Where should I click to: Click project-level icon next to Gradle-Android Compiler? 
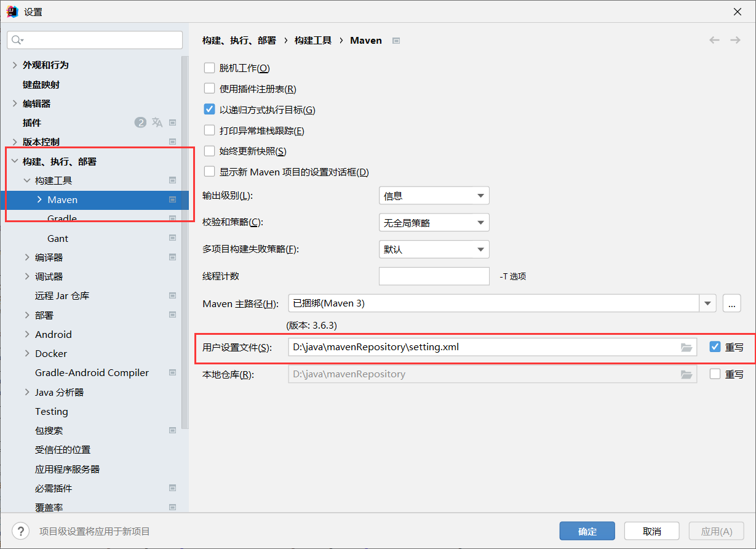point(173,372)
